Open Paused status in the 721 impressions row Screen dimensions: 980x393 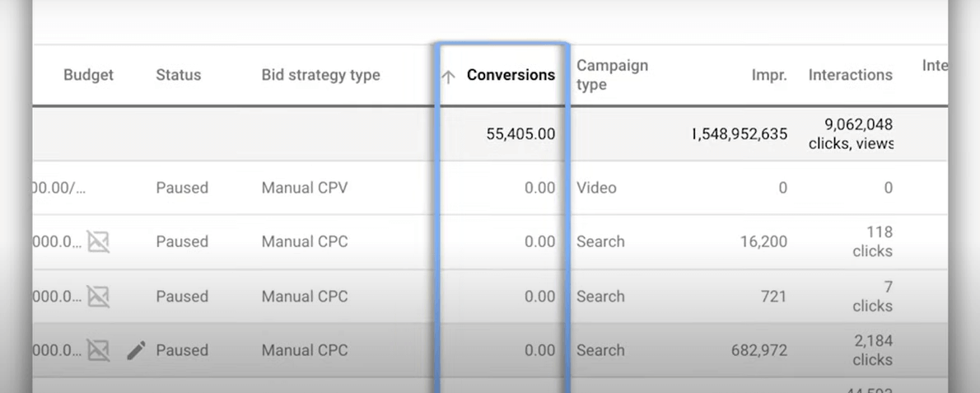182,297
